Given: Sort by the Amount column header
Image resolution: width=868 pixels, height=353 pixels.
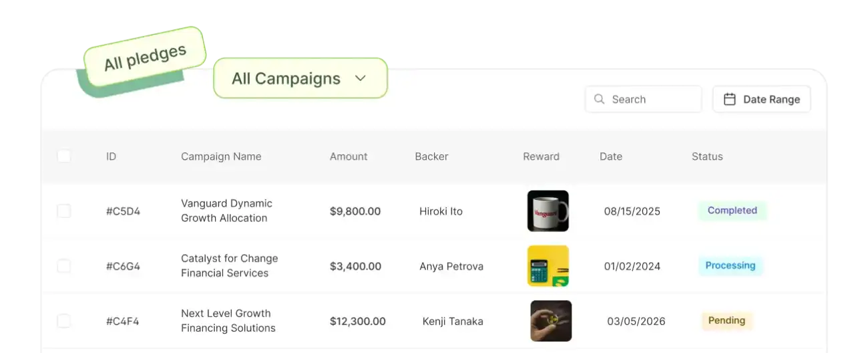Looking at the screenshot, I should [349, 156].
